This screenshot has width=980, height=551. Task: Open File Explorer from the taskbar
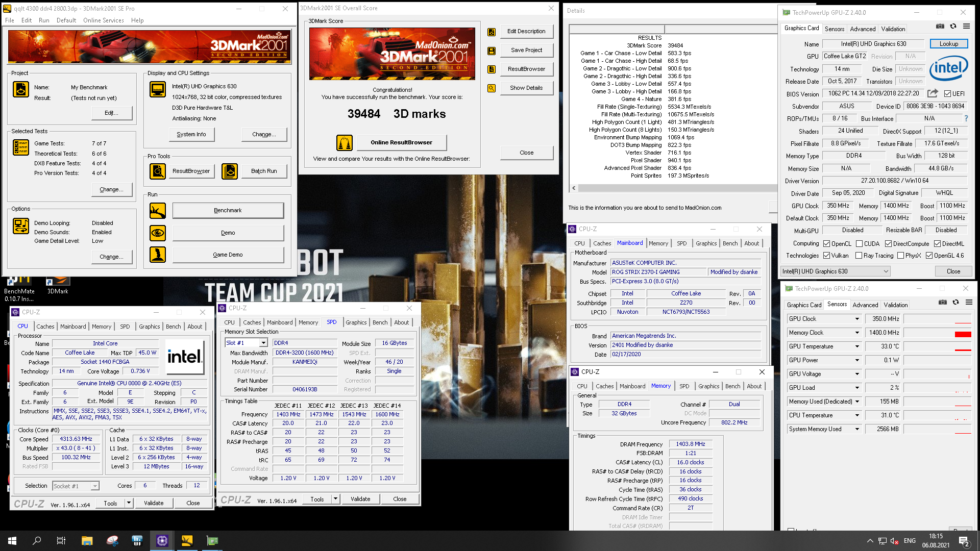[87, 541]
